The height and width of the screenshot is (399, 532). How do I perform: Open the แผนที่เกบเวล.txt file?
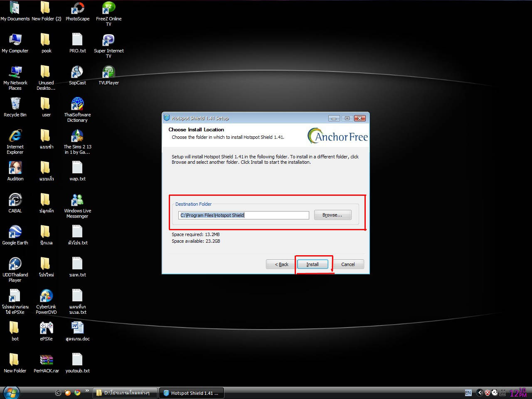(x=77, y=302)
